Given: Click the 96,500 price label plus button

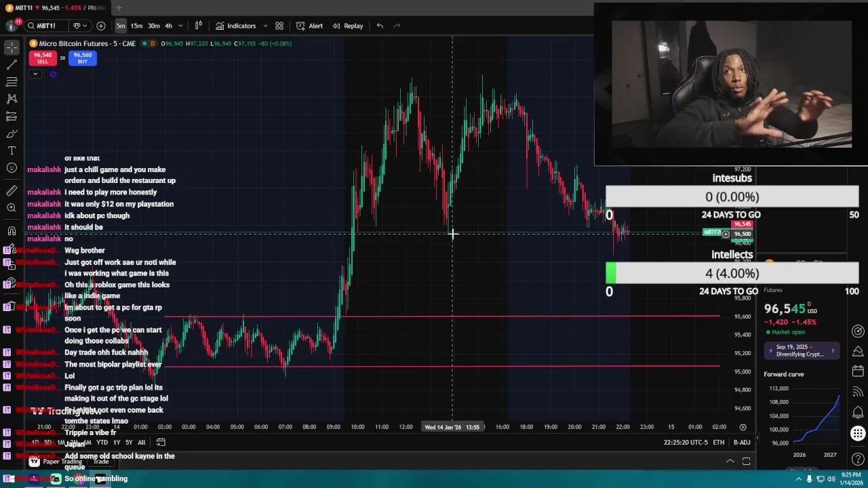Looking at the screenshot, I should [726, 235].
